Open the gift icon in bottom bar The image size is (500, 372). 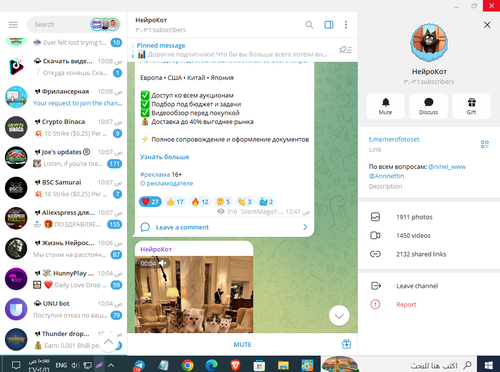(x=346, y=344)
